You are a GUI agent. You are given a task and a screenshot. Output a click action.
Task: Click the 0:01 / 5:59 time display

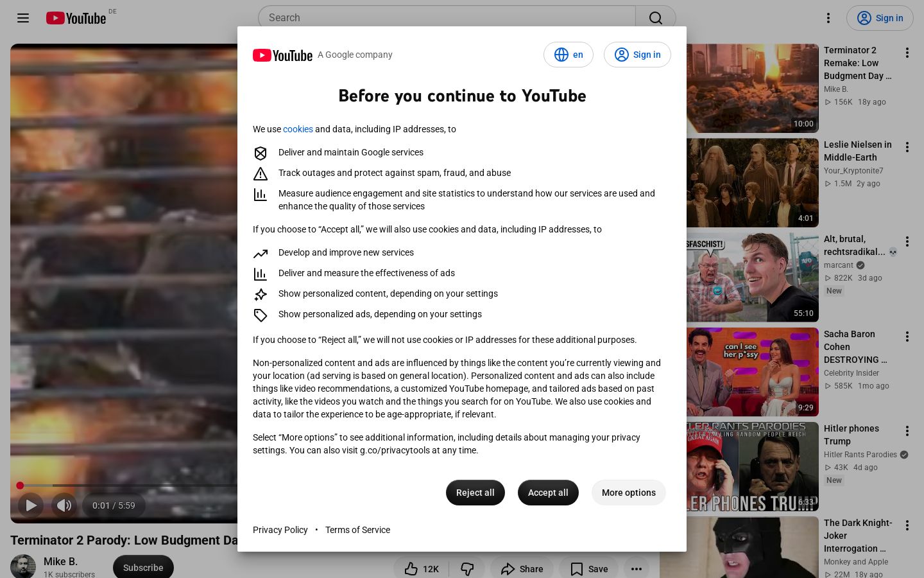point(114,505)
